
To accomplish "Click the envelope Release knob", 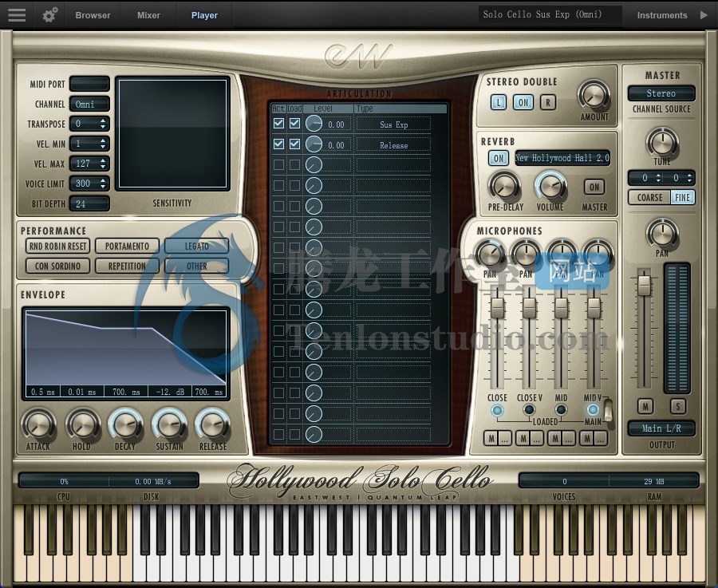I will pyautogui.click(x=212, y=424).
